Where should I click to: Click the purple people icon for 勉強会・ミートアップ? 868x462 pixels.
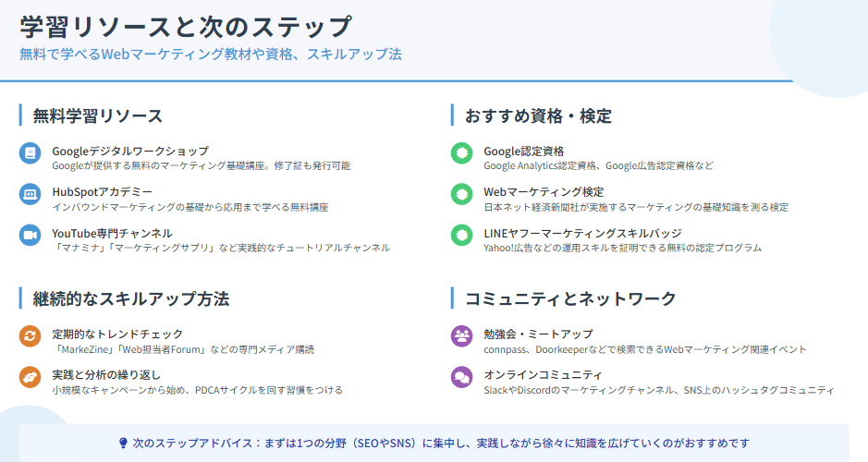[x=461, y=336]
